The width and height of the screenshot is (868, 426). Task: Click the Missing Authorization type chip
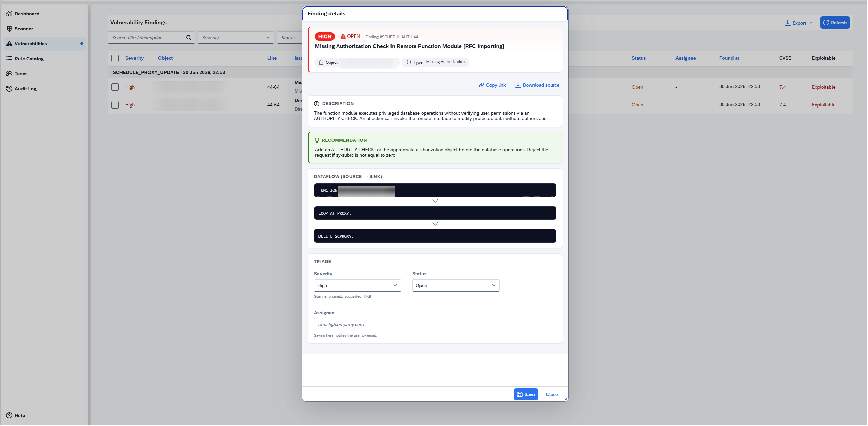(435, 62)
